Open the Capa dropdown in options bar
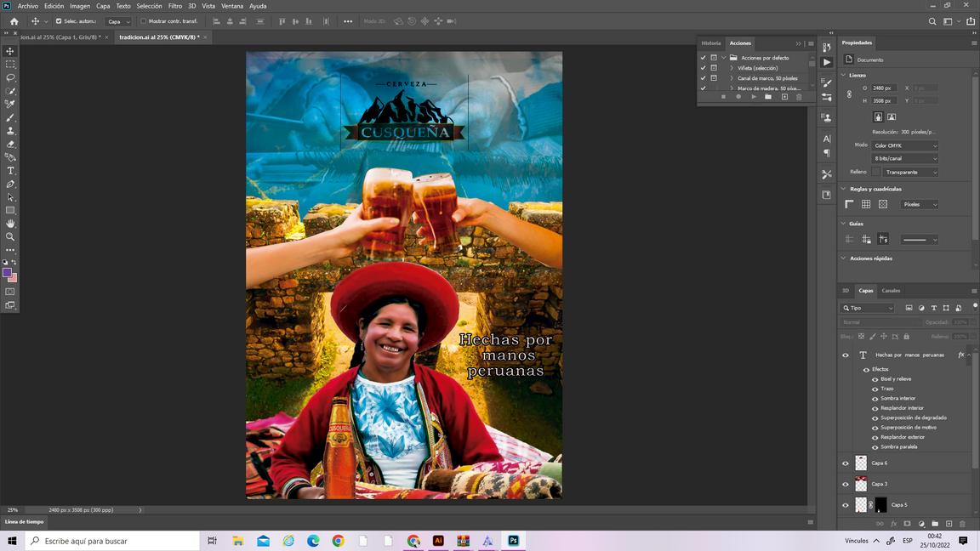The height and width of the screenshot is (551, 980). (x=119, y=21)
